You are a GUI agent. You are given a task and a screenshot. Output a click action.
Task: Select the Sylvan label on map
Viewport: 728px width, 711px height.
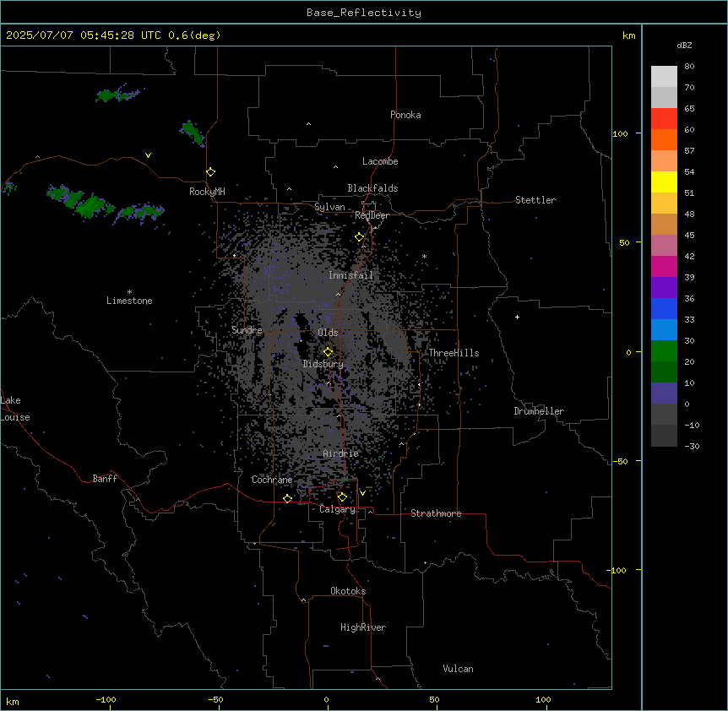(x=329, y=207)
